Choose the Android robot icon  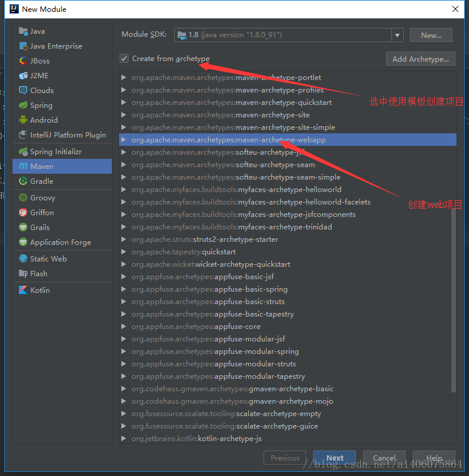(23, 120)
